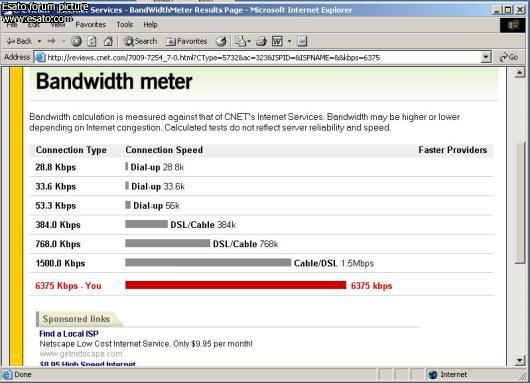The width and height of the screenshot is (530, 383).
Task: Print the page with printer icon
Action: coord(261,41)
